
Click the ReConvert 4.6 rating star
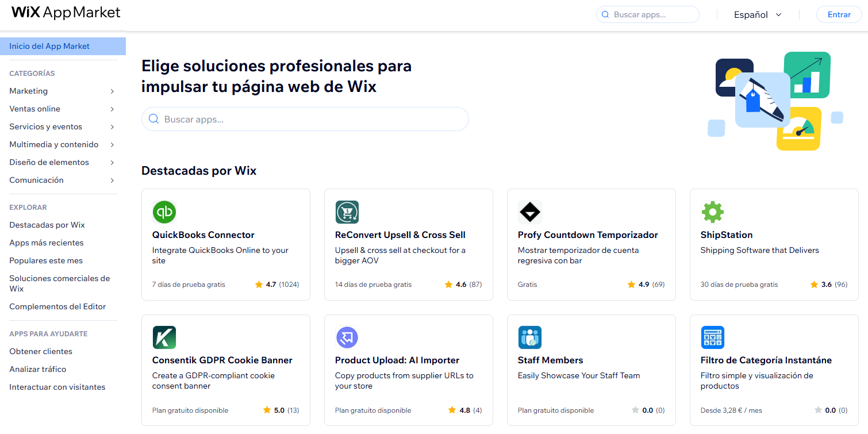point(448,285)
